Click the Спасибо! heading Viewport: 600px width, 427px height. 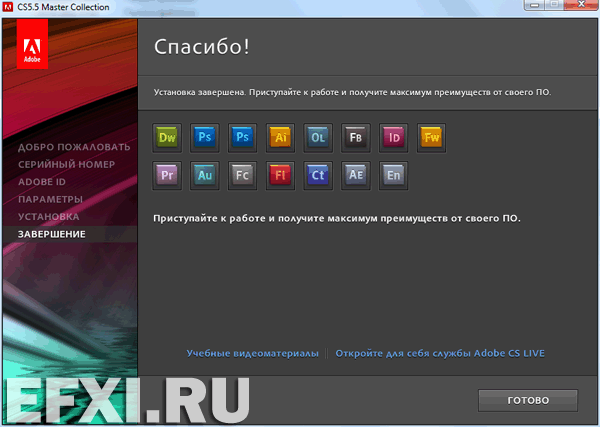coord(202,47)
